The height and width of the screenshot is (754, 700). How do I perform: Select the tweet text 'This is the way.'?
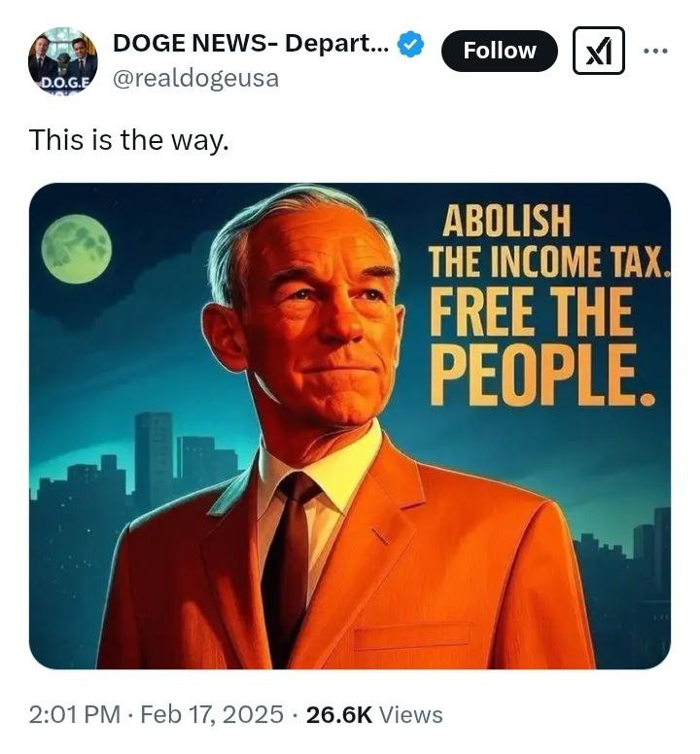click(x=129, y=140)
